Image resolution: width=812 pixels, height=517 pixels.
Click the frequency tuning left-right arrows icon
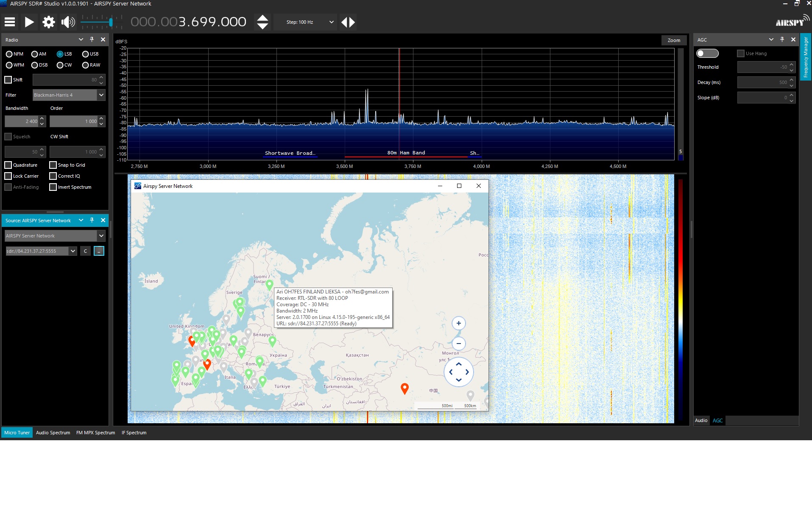coord(348,22)
